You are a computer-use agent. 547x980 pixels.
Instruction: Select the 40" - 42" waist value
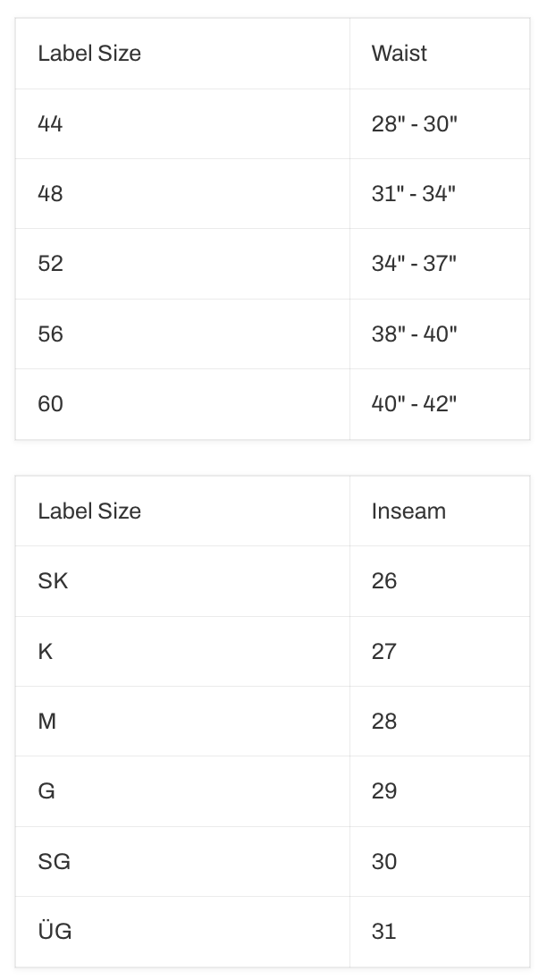pyautogui.click(x=414, y=403)
